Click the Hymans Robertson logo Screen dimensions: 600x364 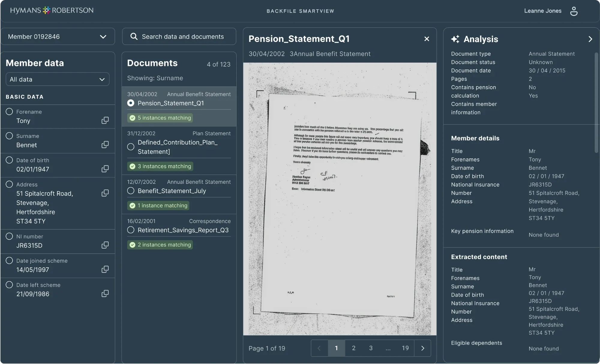point(52,10)
